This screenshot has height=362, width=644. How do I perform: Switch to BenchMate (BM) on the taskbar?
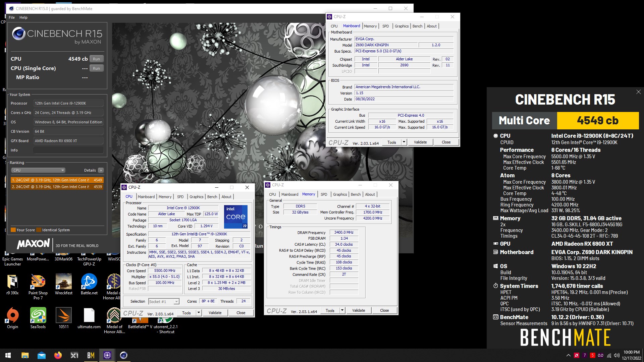(x=91, y=355)
